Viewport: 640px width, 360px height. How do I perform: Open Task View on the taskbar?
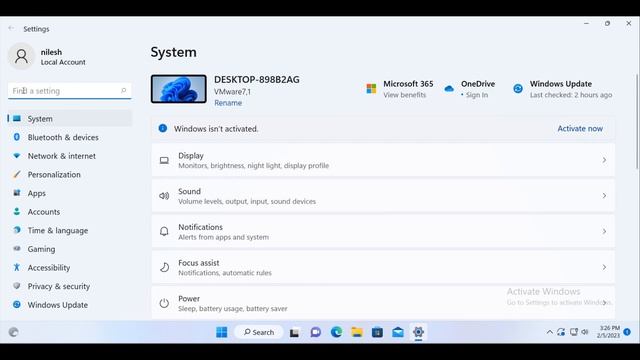pos(294,333)
